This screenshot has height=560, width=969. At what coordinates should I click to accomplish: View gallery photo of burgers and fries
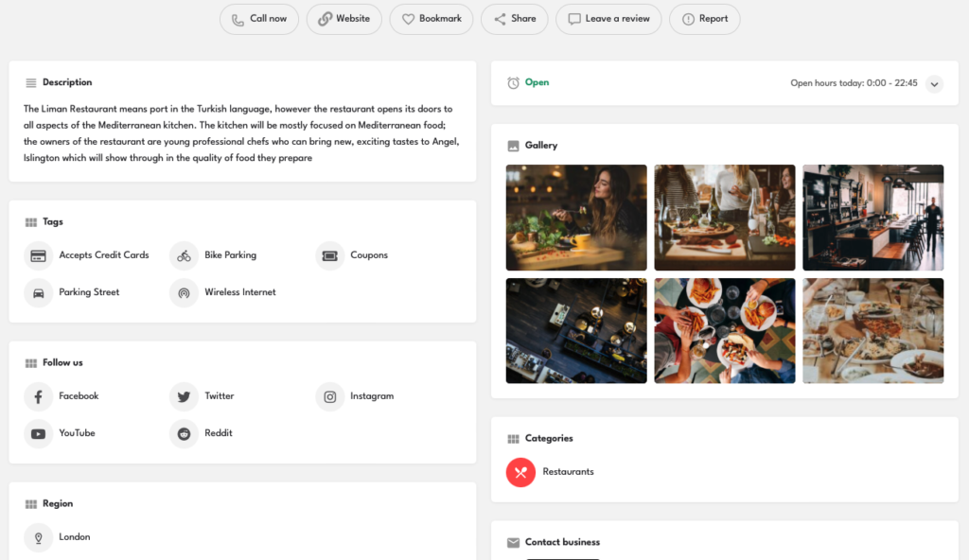[724, 331]
